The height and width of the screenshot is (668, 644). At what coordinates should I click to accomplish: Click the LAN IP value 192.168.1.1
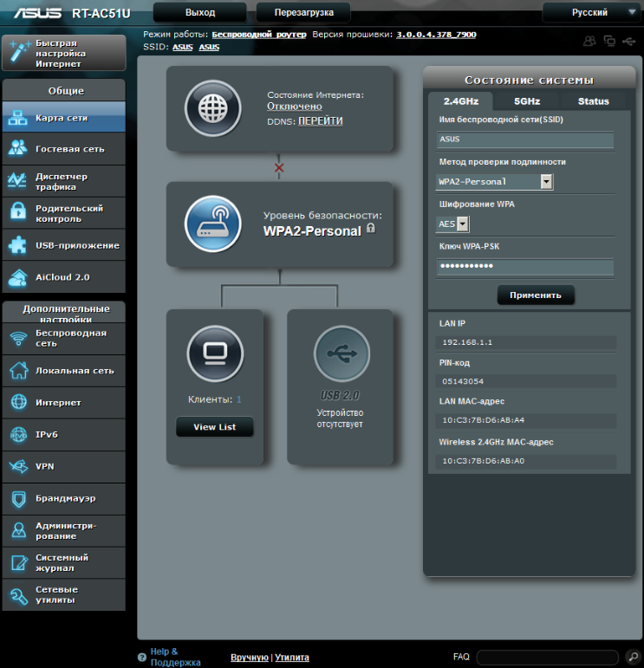pos(467,342)
